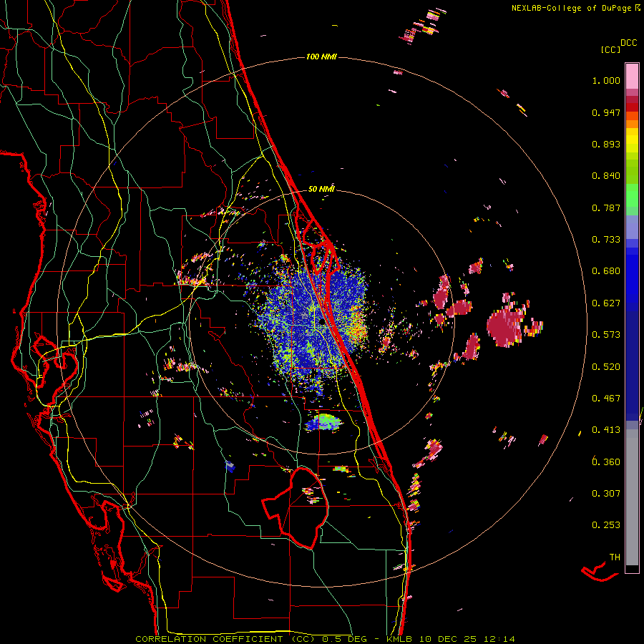
Task: Click the large crimson echo offshore to the east
Action: (505, 326)
